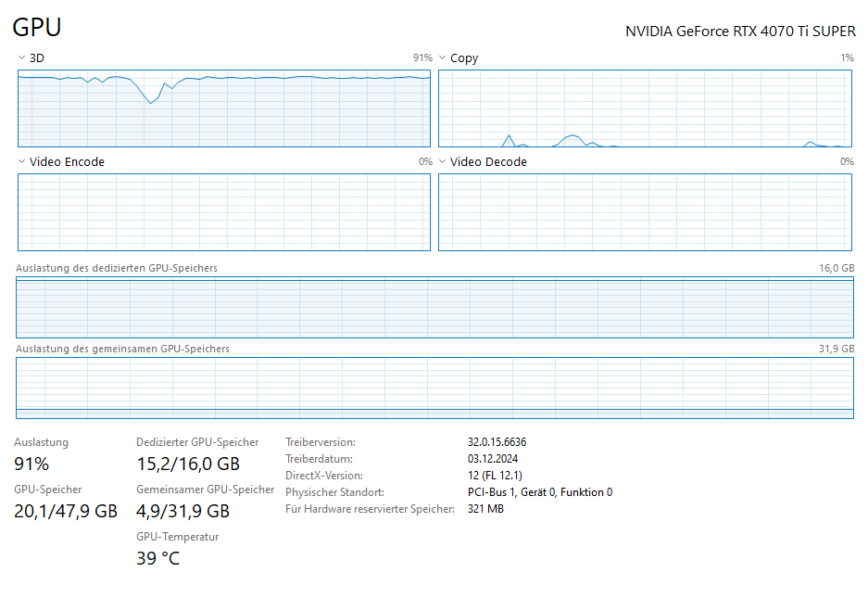Click the GPU page heading
Image resolution: width=868 pixels, height=598 pixels.
(x=36, y=27)
